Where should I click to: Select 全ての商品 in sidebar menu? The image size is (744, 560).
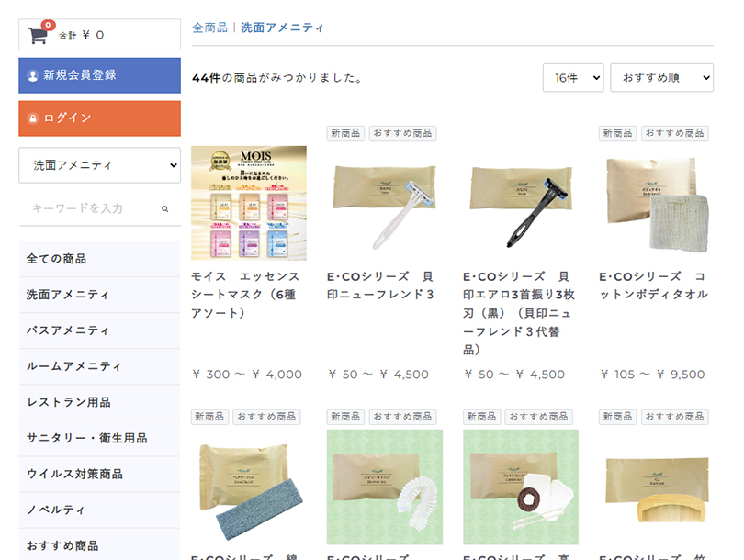(99, 259)
